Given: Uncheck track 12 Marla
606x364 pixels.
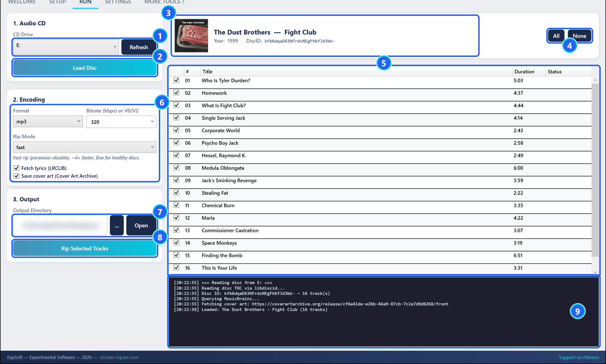Looking at the screenshot, I should [x=176, y=218].
